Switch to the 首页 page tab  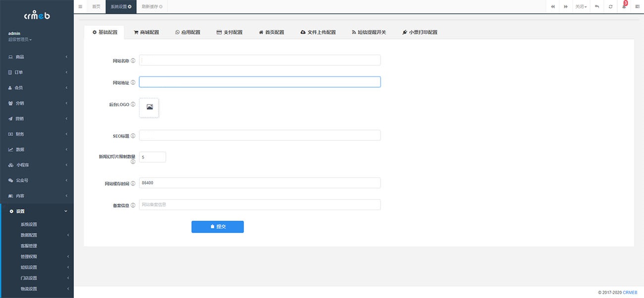pos(96,6)
